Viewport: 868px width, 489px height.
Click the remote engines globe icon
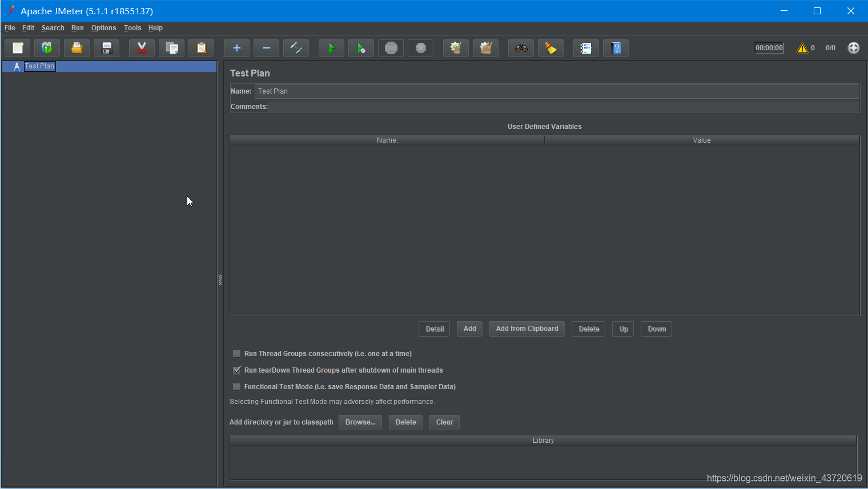click(854, 48)
